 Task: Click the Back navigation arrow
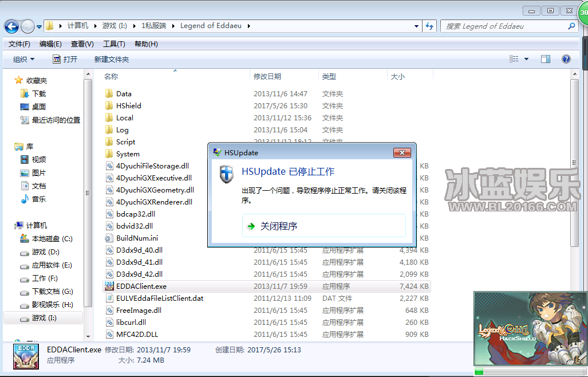pyautogui.click(x=11, y=26)
